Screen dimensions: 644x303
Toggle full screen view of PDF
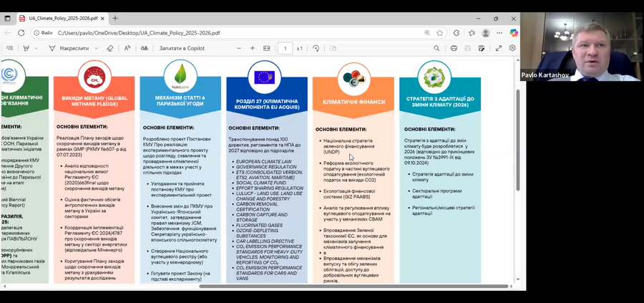(499, 48)
